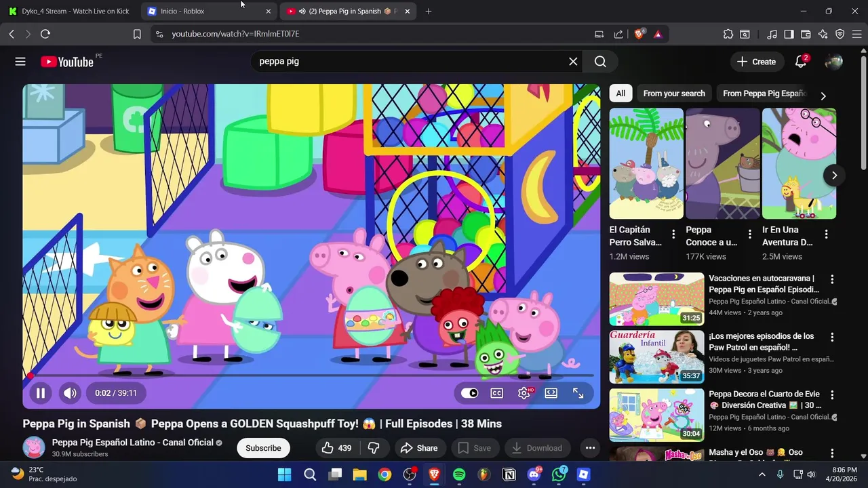The image size is (868, 488).
Task: Click Create button
Action: tap(757, 62)
